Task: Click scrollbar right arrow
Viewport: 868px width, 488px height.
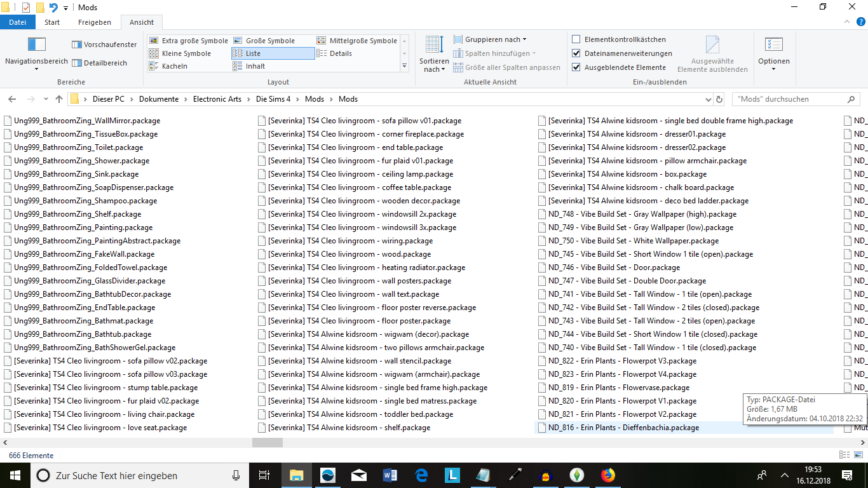Action: point(862,442)
